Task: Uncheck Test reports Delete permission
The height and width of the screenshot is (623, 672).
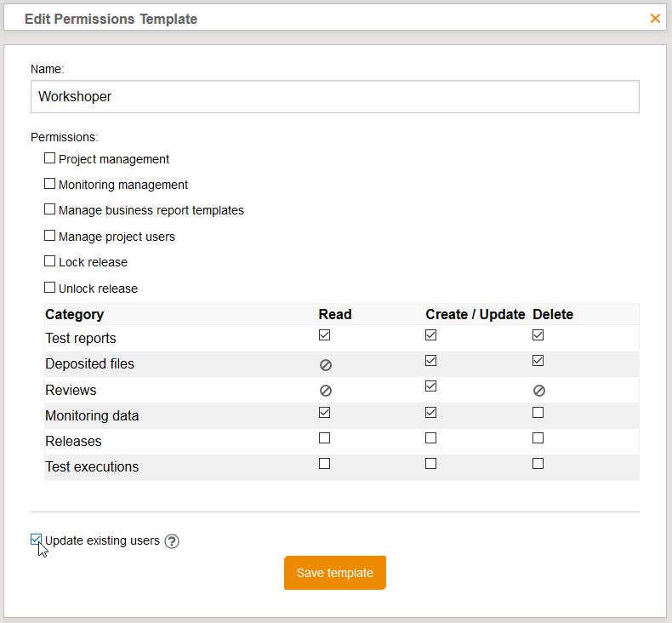Action: click(x=538, y=334)
